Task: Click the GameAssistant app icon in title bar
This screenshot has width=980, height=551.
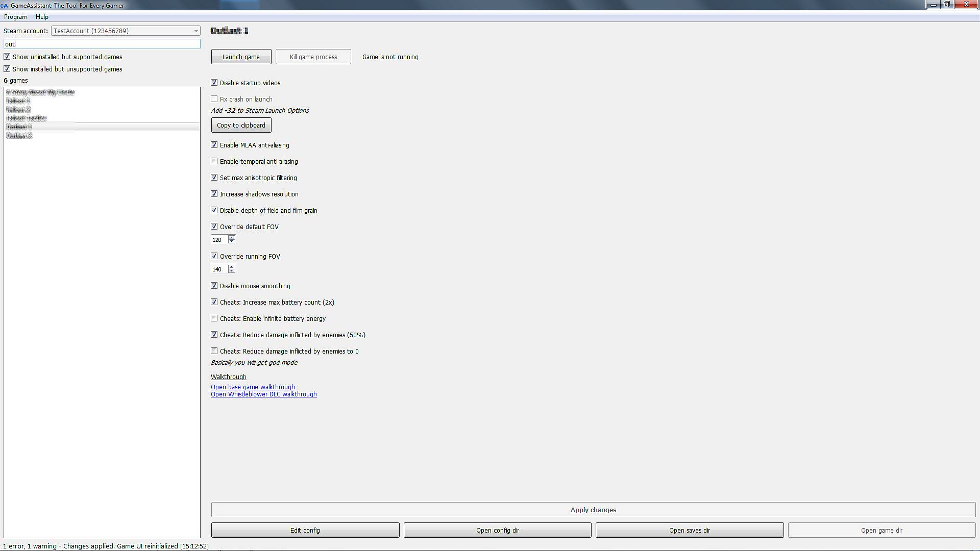Action: pos(4,6)
